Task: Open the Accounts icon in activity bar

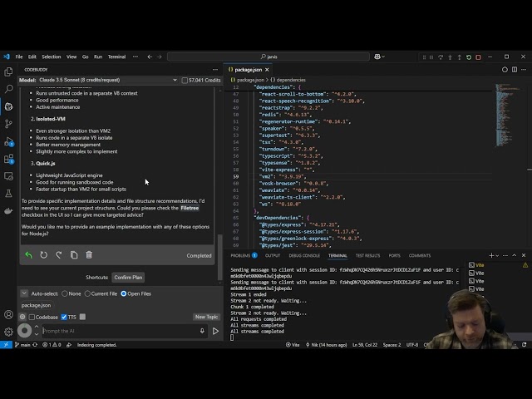Action: click(x=8, y=314)
